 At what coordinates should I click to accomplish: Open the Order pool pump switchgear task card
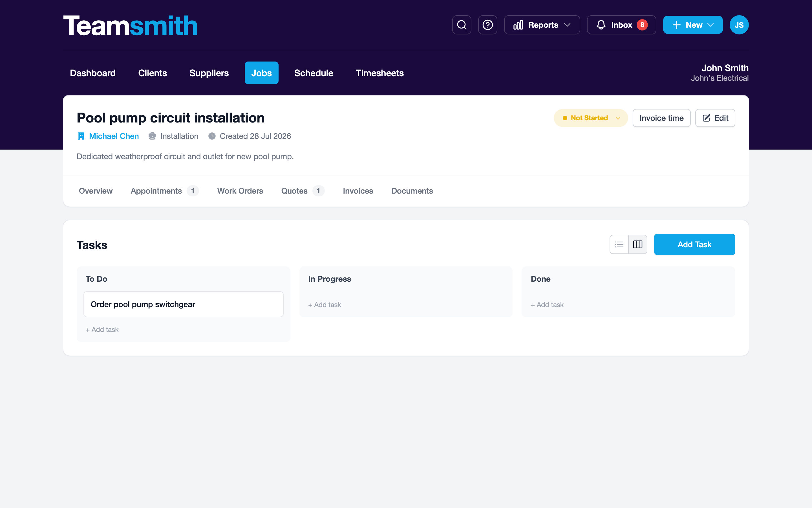[184, 304]
